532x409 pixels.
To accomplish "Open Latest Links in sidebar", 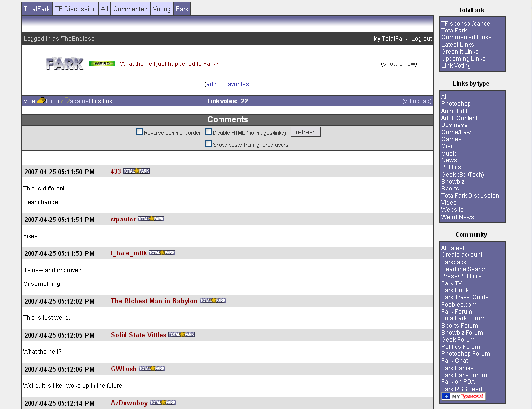I will [458, 44].
